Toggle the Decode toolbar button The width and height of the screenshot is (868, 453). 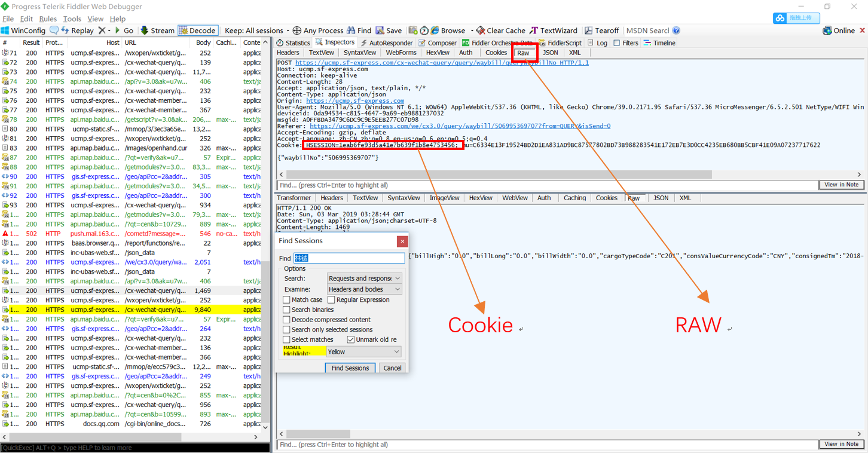[197, 30]
